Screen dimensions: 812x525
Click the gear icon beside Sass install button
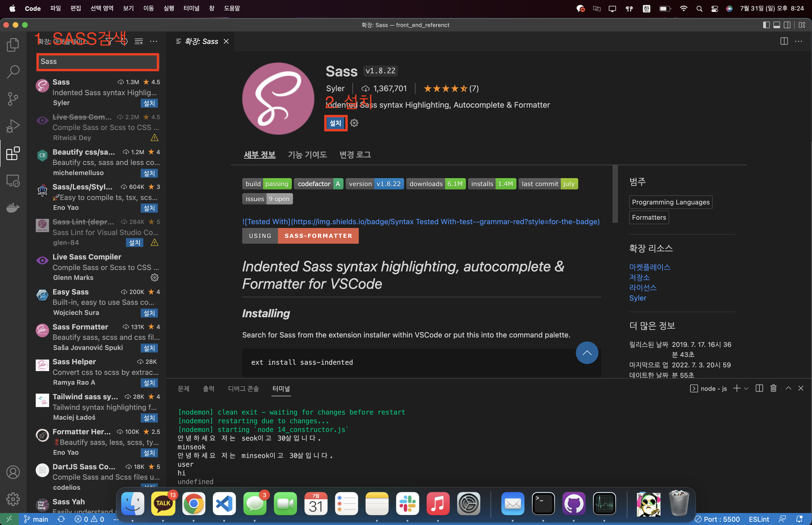pyautogui.click(x=354, y=123)
